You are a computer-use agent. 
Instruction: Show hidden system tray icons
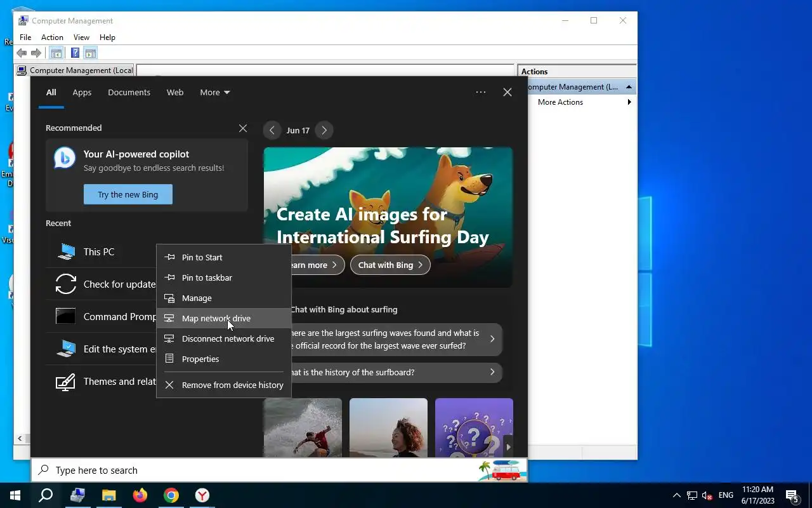tap(676, 495)
